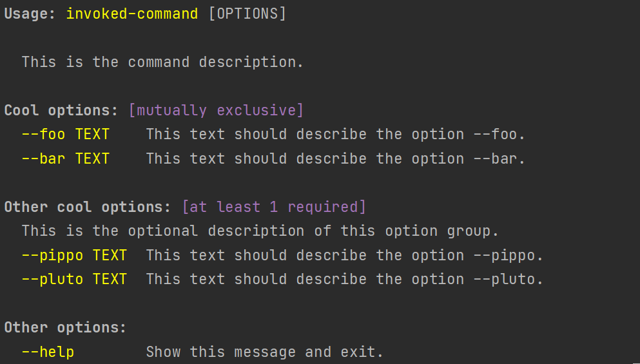The height and width of the screenshot is (364, 640).
Task: Select the yellow --bar TEXT option name
Action: pyautogui.click(x=66, y=159)
